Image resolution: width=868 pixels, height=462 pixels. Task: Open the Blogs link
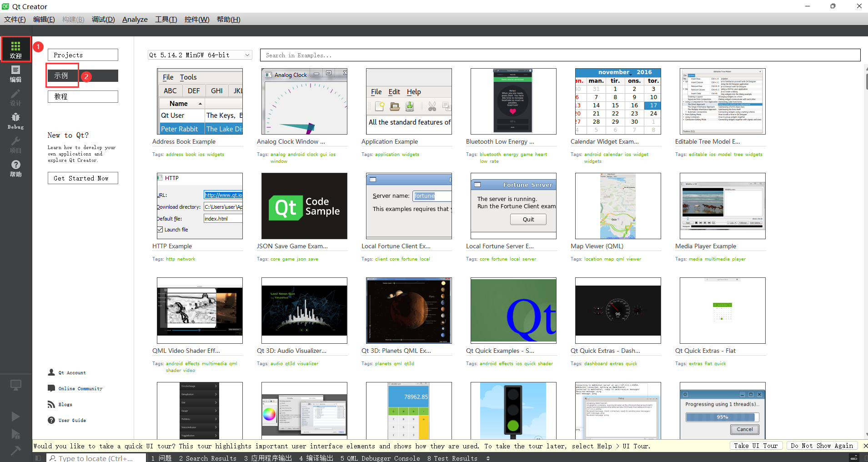(x=65, y=404)
